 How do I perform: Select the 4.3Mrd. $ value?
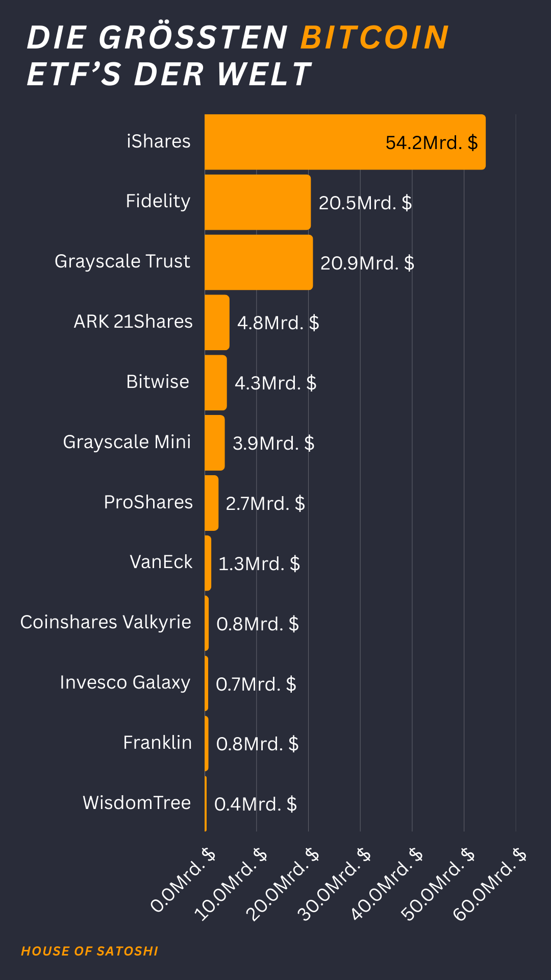[275, 383]
